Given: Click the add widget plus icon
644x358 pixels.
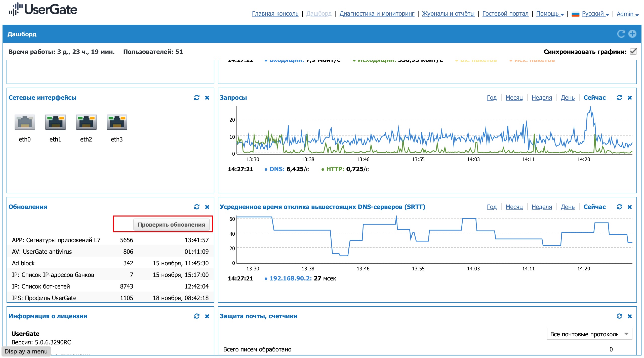Looking at the screenshot, I should coord(632,34).
